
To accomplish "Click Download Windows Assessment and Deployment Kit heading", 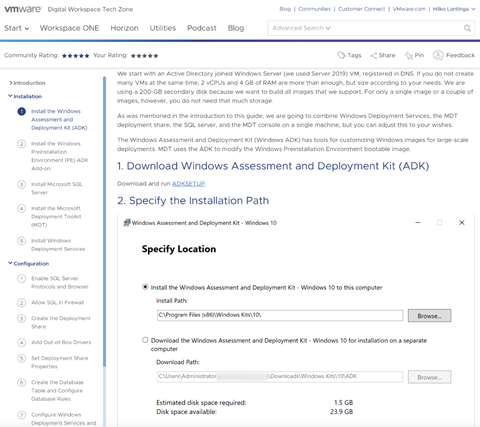I will click(273, 166).
